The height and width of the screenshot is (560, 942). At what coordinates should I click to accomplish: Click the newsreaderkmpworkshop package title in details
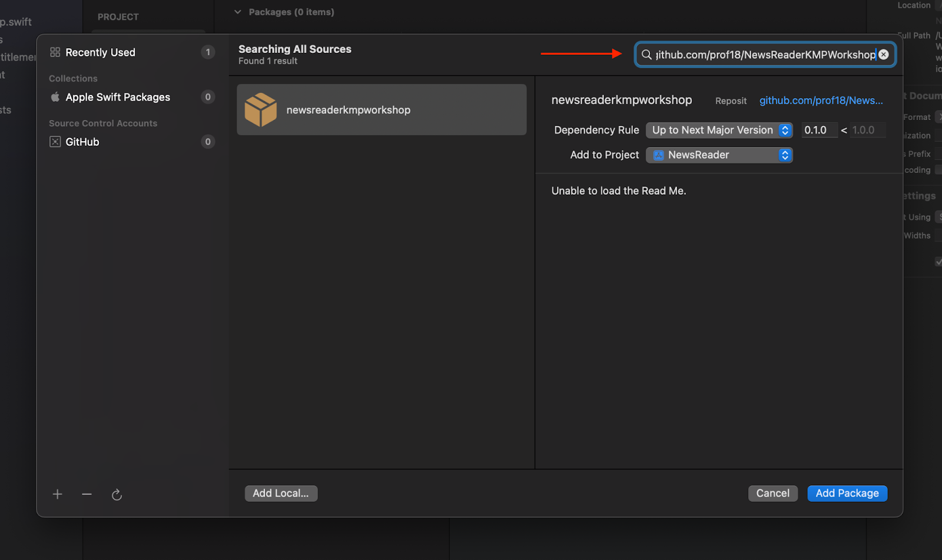click(621, 100)
